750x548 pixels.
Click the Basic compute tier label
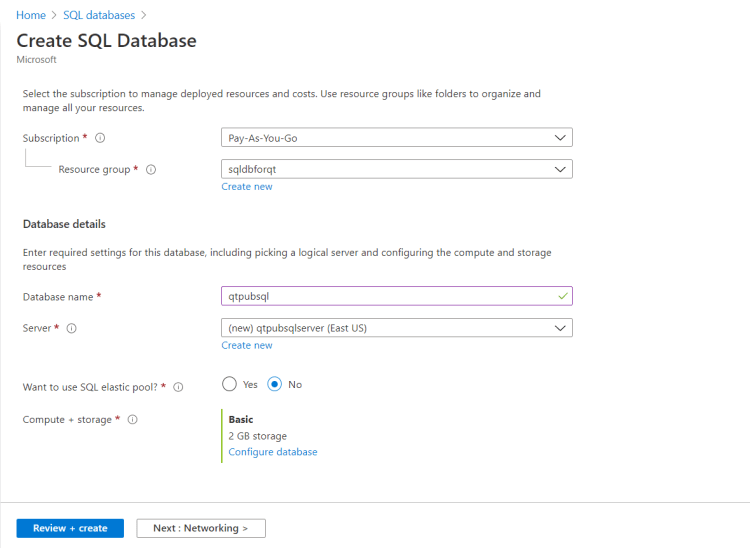coord(241,420)
